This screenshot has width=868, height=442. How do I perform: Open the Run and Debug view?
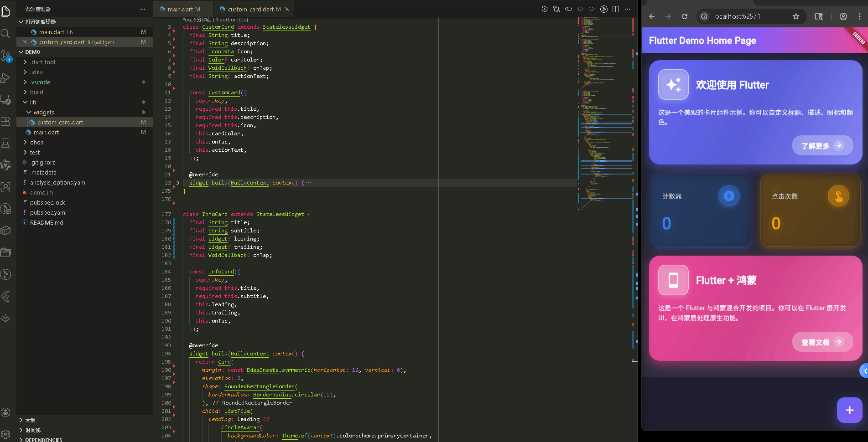coord(6,78)
